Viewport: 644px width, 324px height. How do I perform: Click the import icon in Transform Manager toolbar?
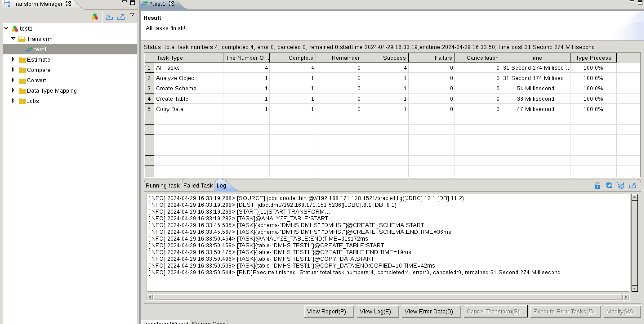109,17
